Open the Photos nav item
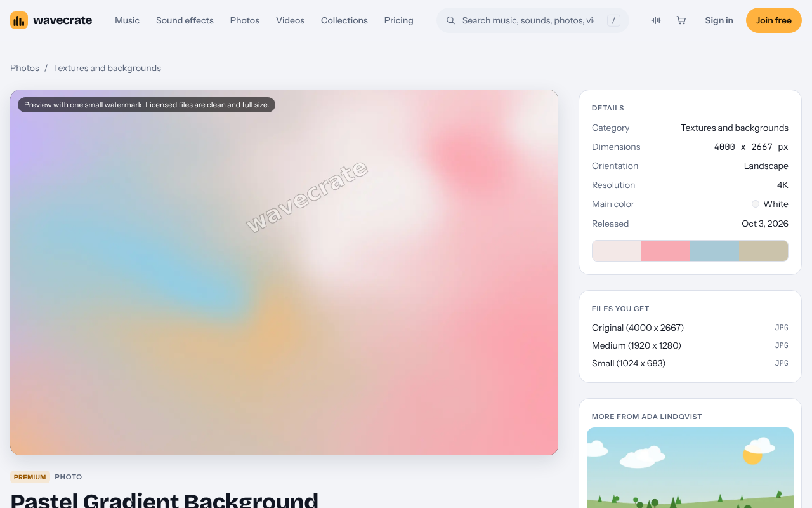Image resolution: width=812 pixels, height=508 pixels. [245, 20]
